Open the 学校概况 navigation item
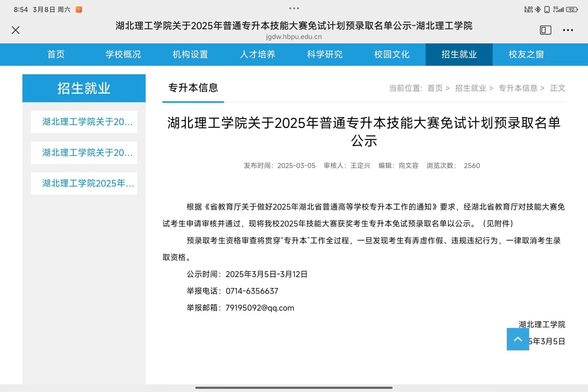 pos(123,54)
